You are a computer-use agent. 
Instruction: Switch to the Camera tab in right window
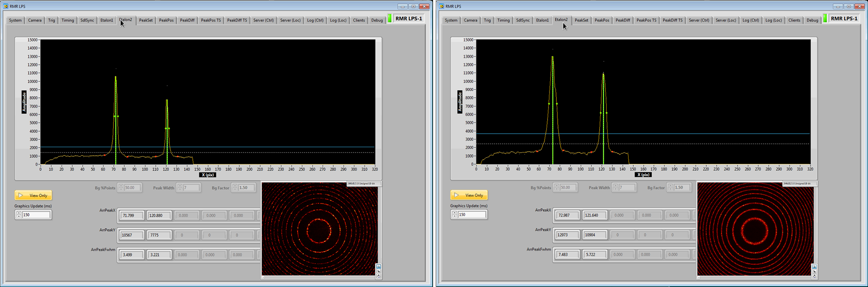(x=470, y=20)
